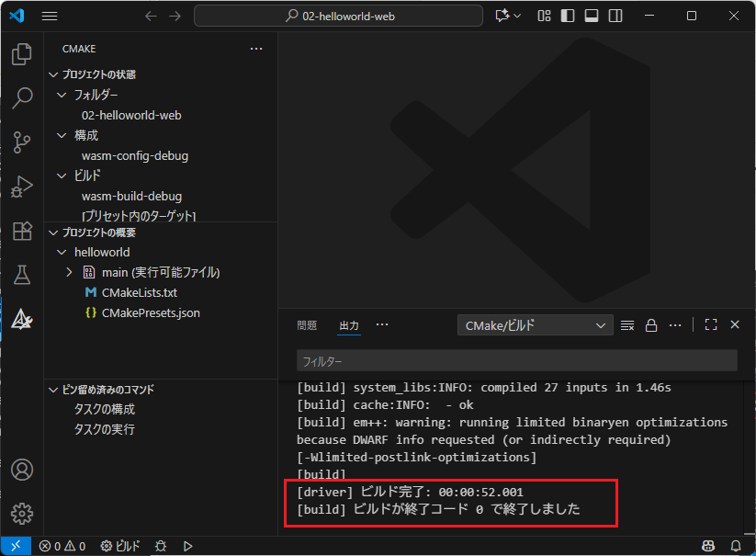Select the wasm-build-debug preset

[131, 197]
